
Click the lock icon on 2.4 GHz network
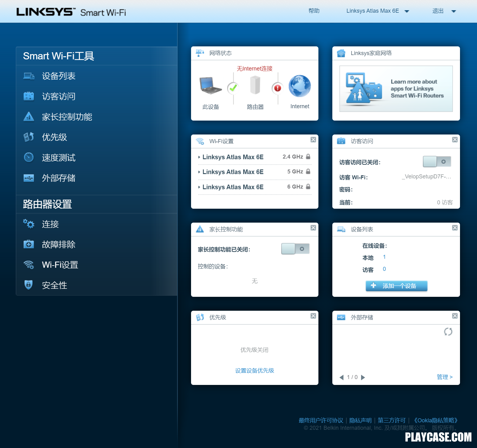pos(308,157)
